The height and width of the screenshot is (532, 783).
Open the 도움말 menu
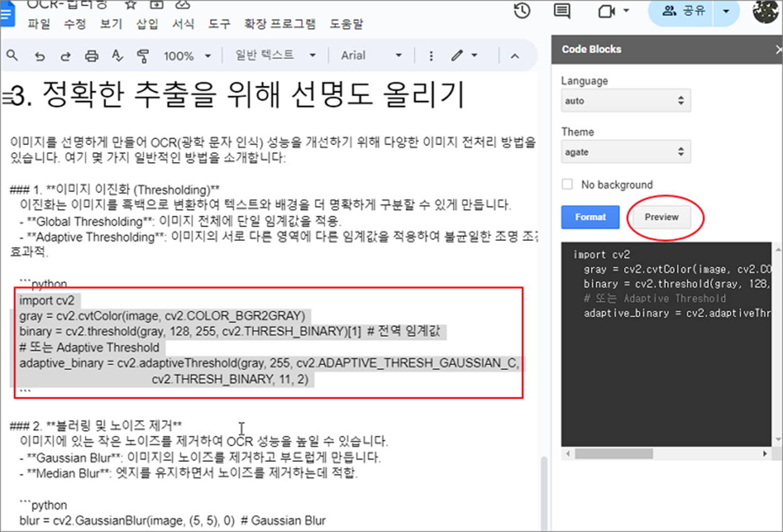tap(346, 24)
